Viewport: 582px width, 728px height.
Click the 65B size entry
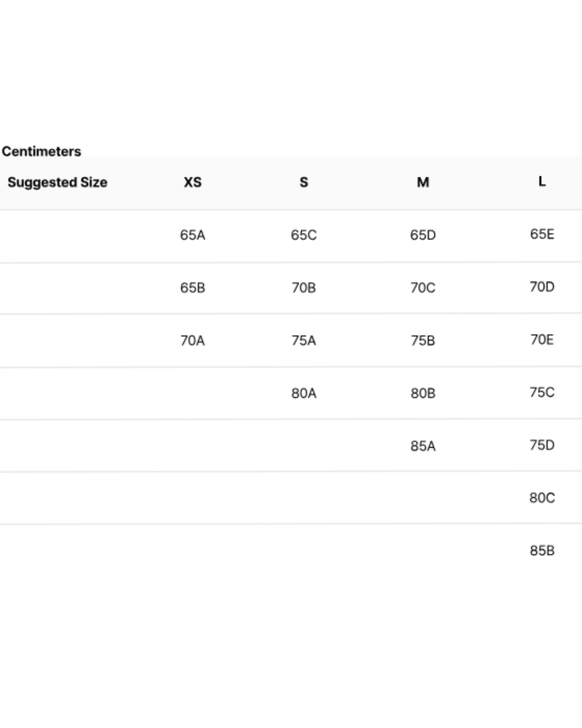[x=192, y=288]
